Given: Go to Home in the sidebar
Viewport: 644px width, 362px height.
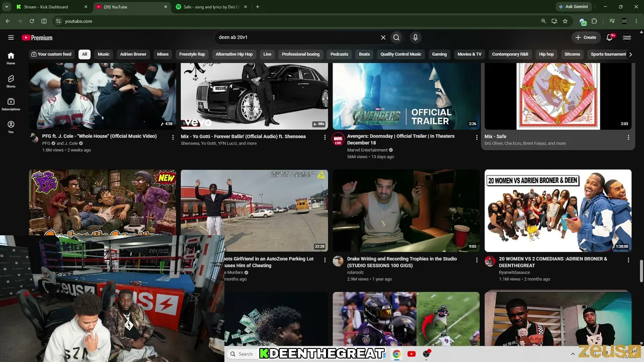Looking at the screenshot, I should [11, 58].
